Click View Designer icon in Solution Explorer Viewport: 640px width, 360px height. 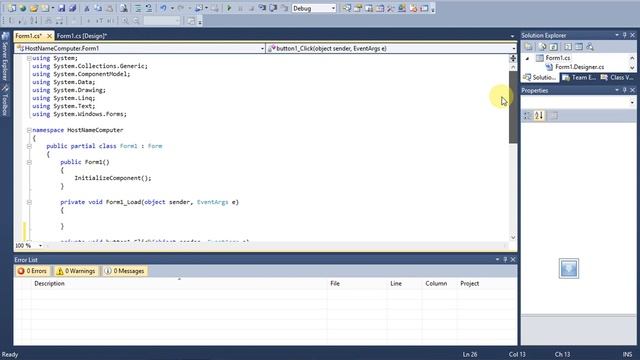coord(579,47)
